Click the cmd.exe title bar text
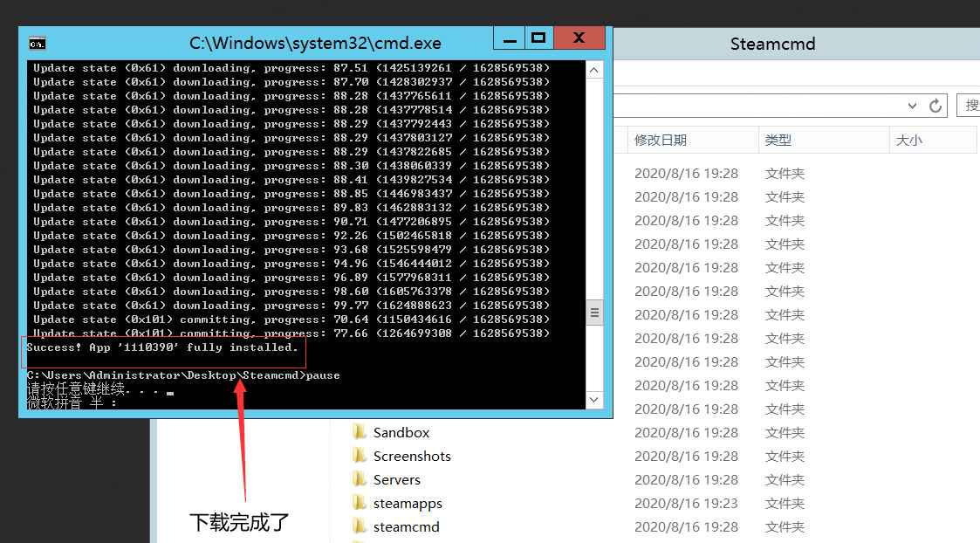 pyautogui.click(x=315, y=43)
